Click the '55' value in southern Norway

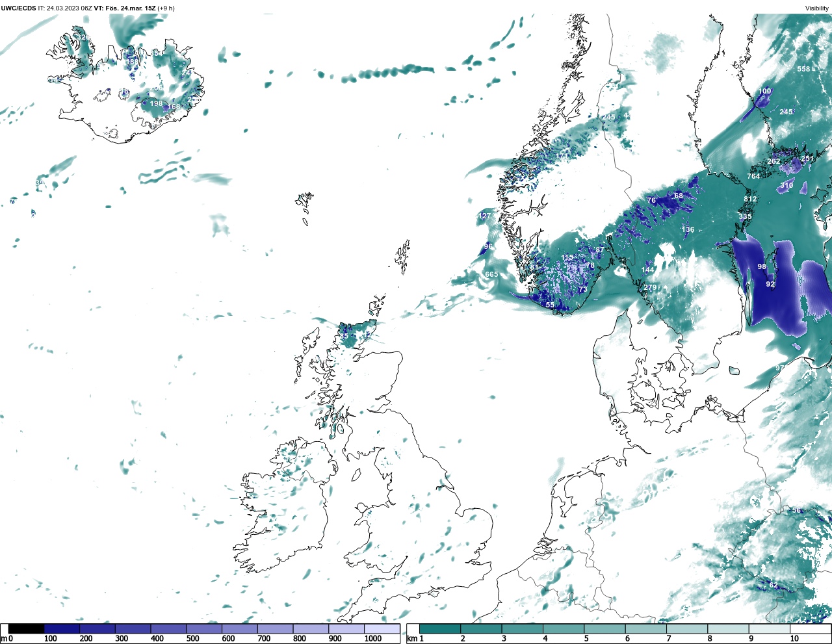coord(550,305)
